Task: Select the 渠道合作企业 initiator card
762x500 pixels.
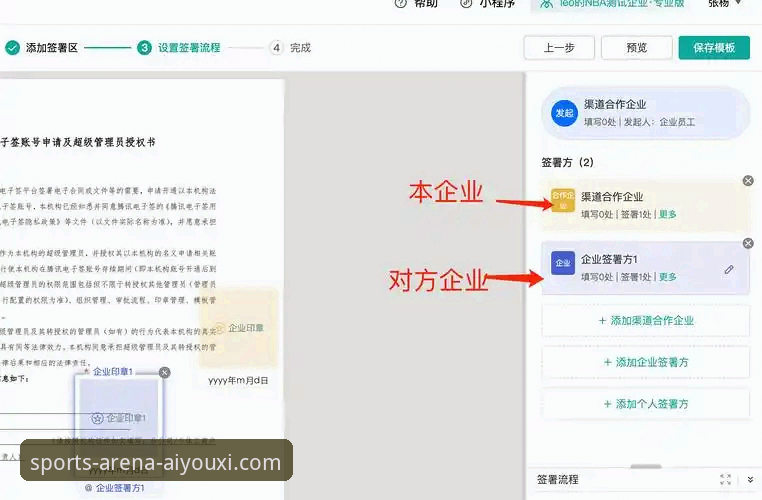Action: [x=646, y=113]
